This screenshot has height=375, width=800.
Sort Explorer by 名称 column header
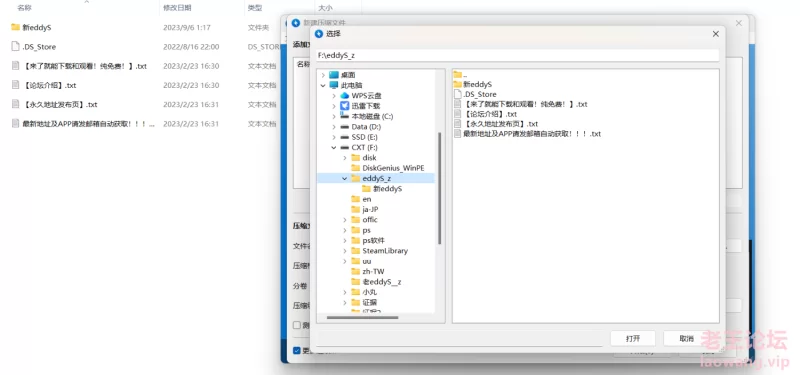(x=24, y=8)
